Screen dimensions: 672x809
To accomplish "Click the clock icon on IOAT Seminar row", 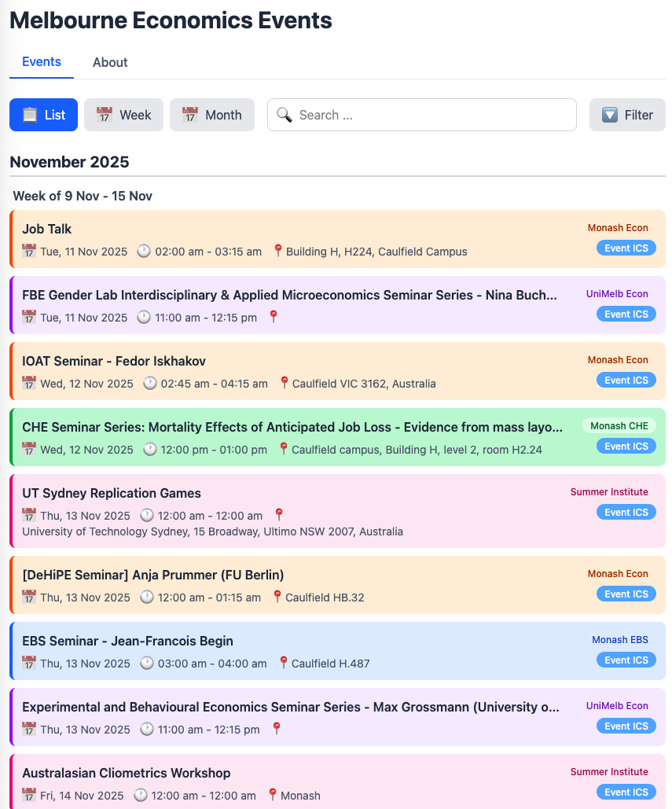I will click(x=149, y=384).
